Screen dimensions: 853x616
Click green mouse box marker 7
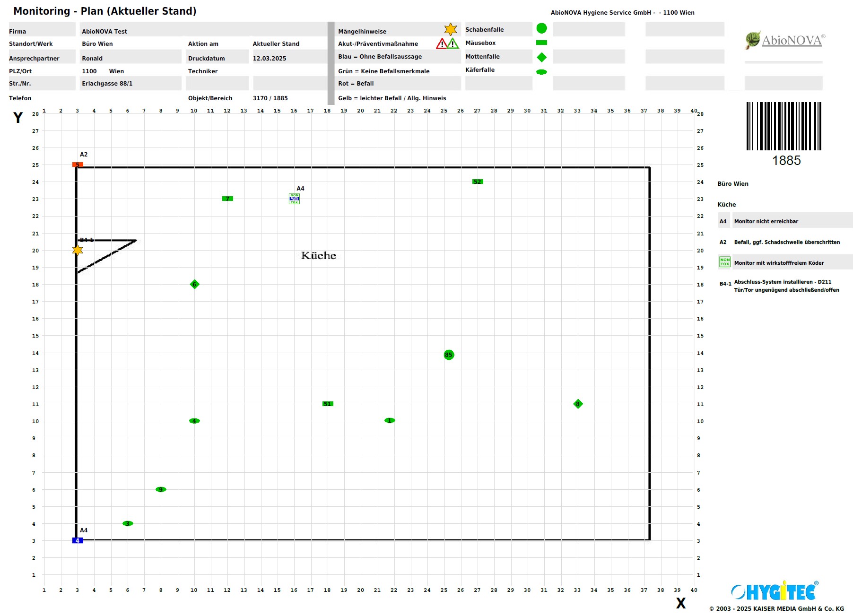coord(227,199)
